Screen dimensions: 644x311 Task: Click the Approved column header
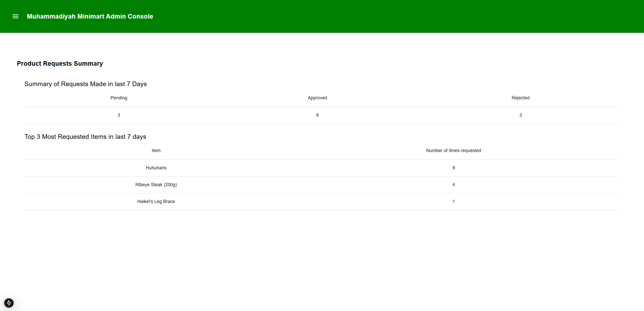point(317,98)
